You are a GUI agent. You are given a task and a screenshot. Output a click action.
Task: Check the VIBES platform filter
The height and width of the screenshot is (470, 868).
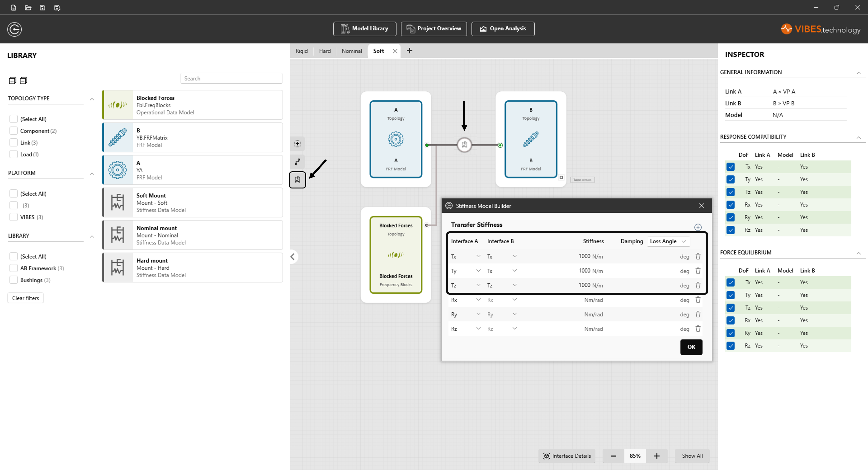(13, 217)
